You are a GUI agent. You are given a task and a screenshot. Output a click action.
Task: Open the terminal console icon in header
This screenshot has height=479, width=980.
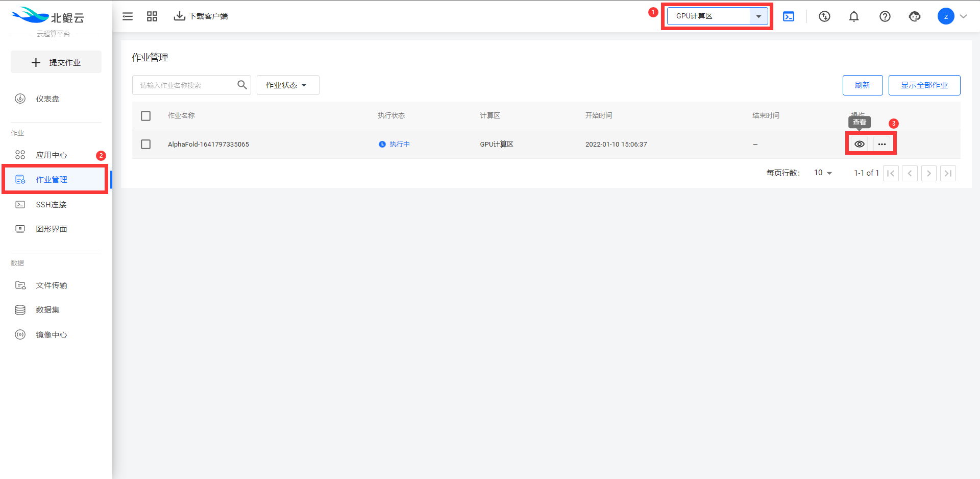[x=789, y=16]
